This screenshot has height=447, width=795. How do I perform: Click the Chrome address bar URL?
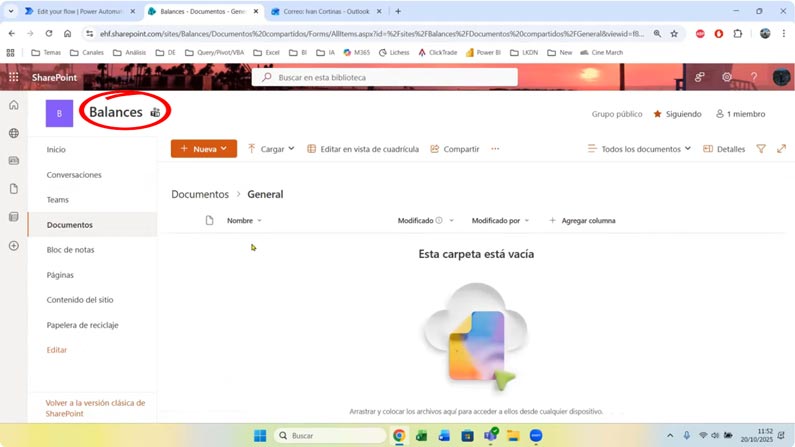(x=372, y=33)
